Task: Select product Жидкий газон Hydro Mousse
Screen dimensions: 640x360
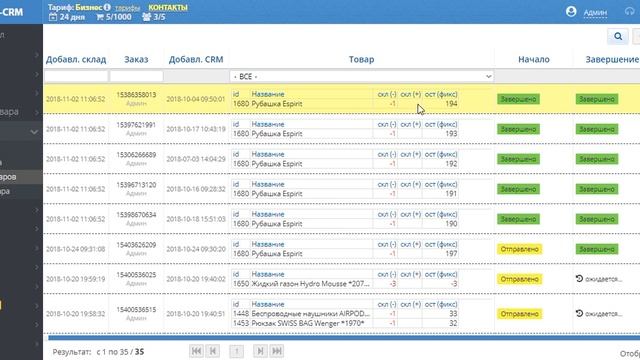Action: click(x=310, y=284)
